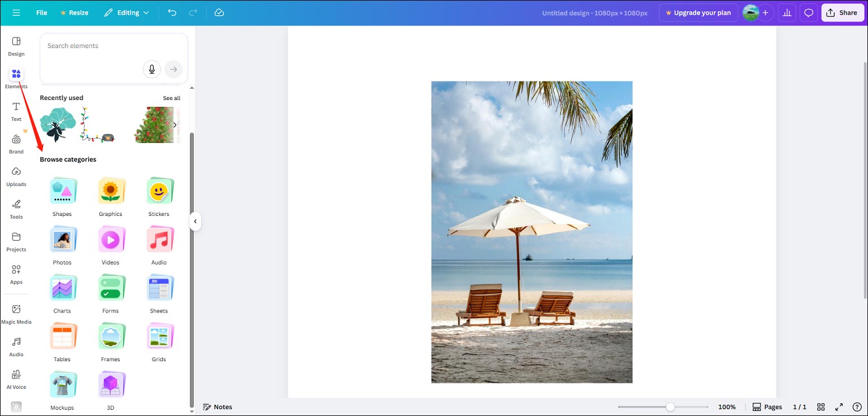Image resolution: width=868 pixels, height=416 pixels.
Task: Adjust the zoom level slider
Action: point(670,406)
